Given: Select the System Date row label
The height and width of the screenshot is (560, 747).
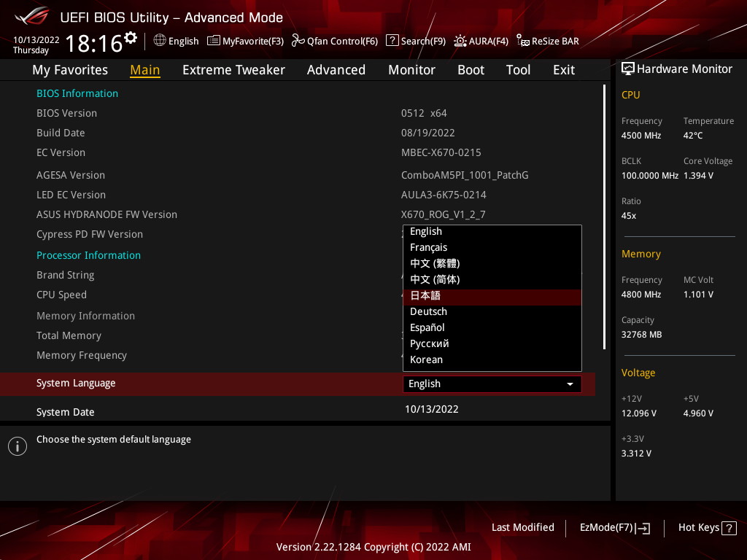Looking at the screenshot, I should tap(65, 412).
